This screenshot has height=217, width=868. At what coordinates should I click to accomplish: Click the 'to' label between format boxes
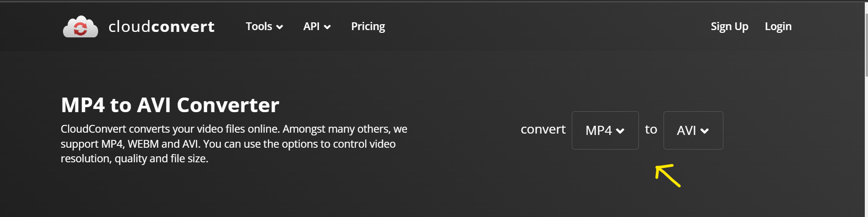(x=651, y=129)
